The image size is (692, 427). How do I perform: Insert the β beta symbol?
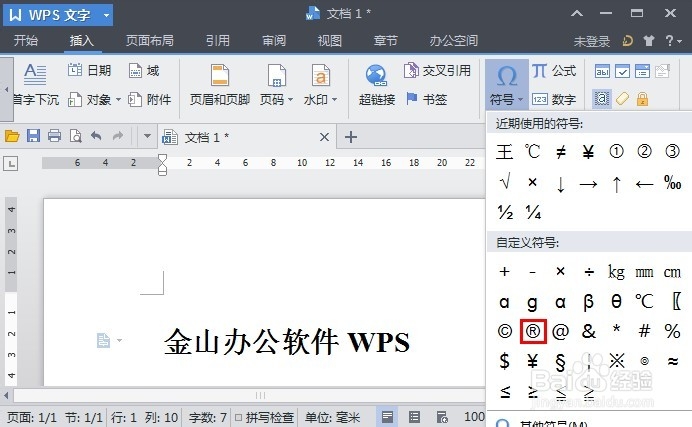point(588,302)
